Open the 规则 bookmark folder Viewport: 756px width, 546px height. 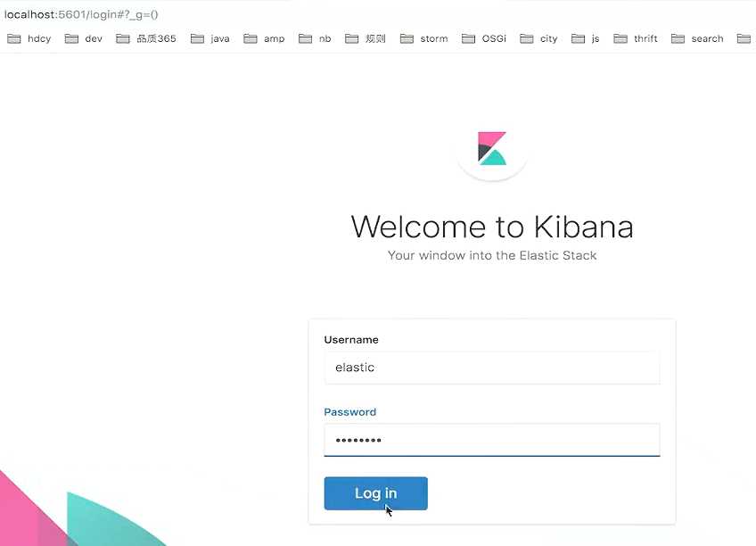(365, 38)
